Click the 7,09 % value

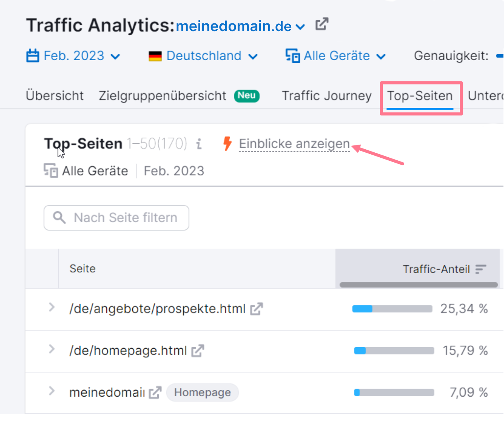click(x=469, y=392)
